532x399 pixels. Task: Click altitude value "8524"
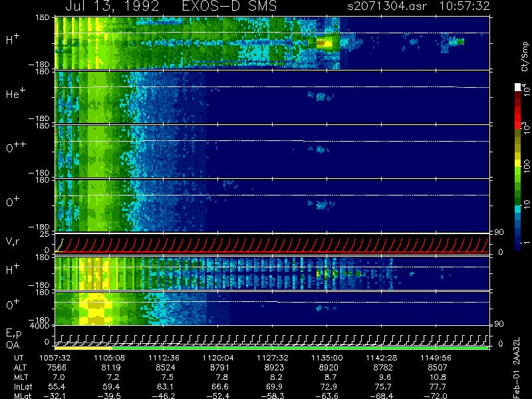click(166, 368)
